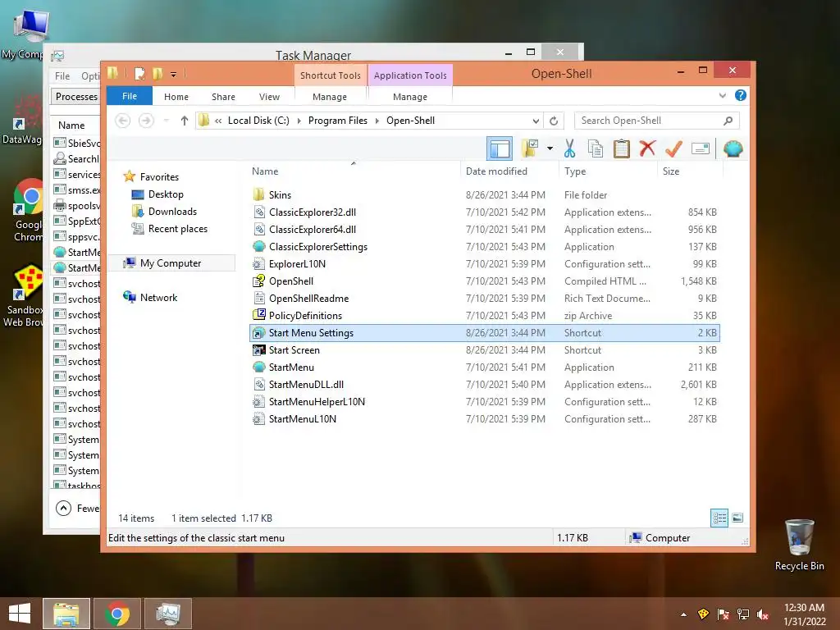Screen dimensions: 840x630
Task: Open Quick Access Toolbar customize dropdown
Action: pyautogui.click(x=174, y=74)
